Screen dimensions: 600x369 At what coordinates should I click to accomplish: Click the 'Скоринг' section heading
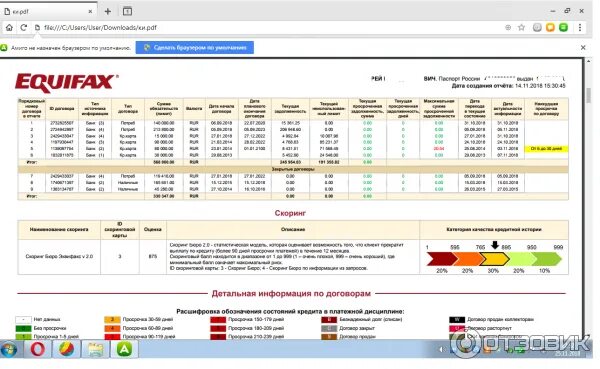click(x=290, y=213)
